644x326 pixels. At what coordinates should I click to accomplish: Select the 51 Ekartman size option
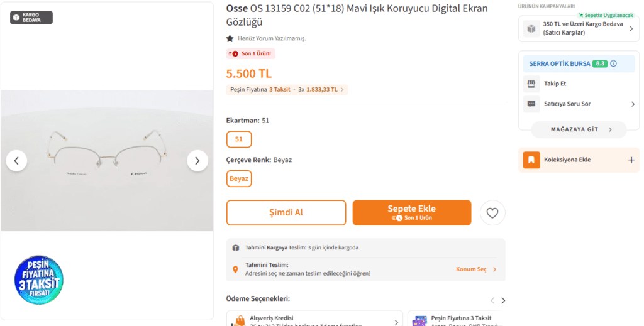pos(239,139)
